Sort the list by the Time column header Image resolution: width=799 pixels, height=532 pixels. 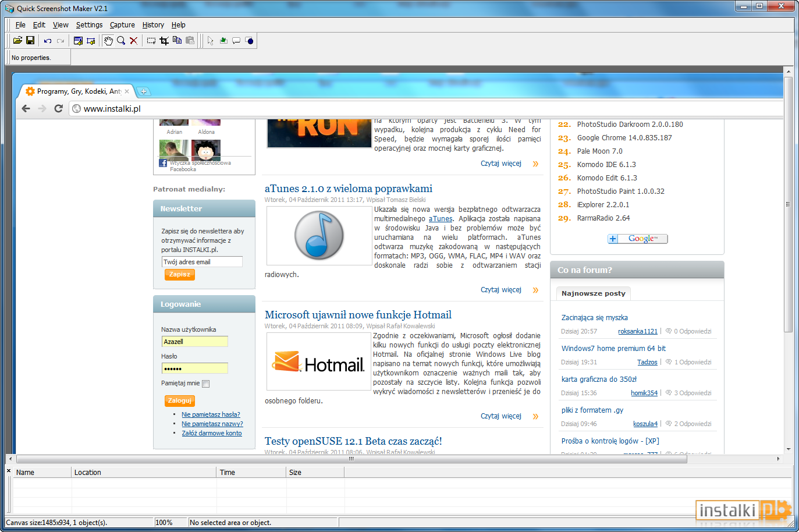[x=251, y=473]
